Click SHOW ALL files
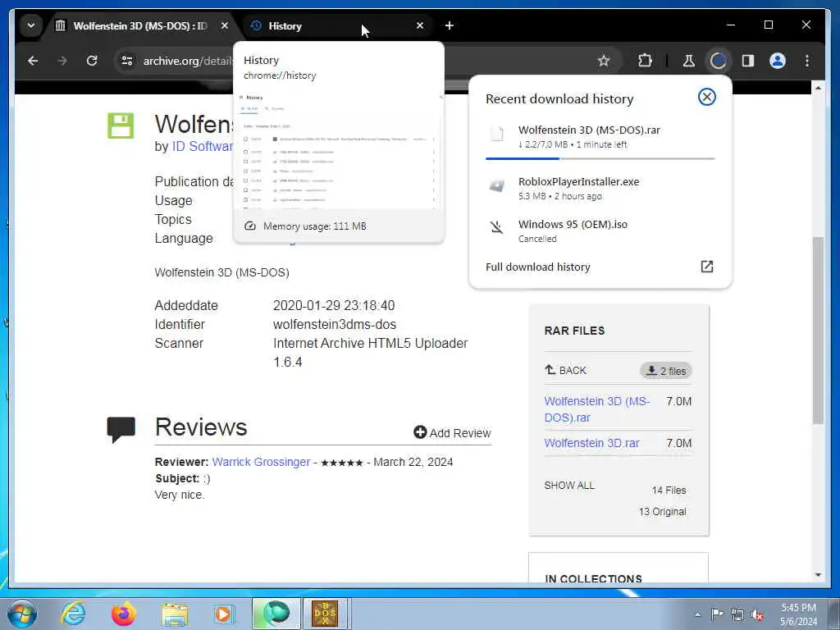Screen dimensions: 840x630 coord(569,486)
